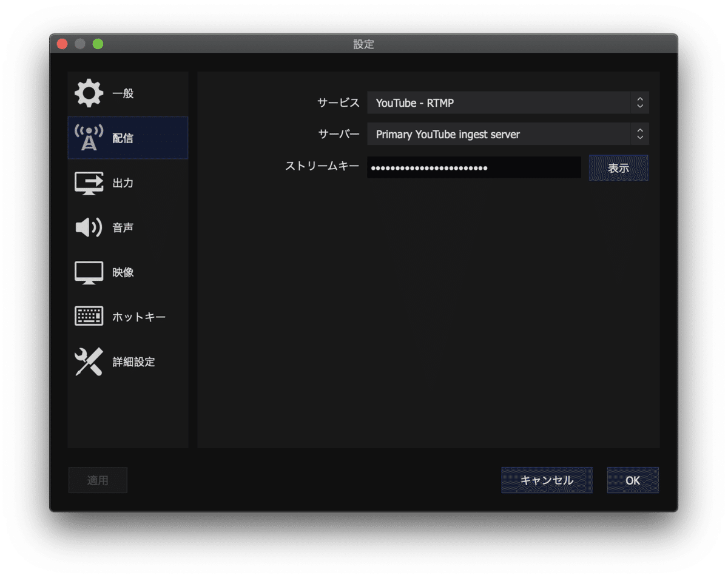Click the keyboard icon for ホットキー
This screenshot has height=578, width=728.
click(x=89, y=317)
